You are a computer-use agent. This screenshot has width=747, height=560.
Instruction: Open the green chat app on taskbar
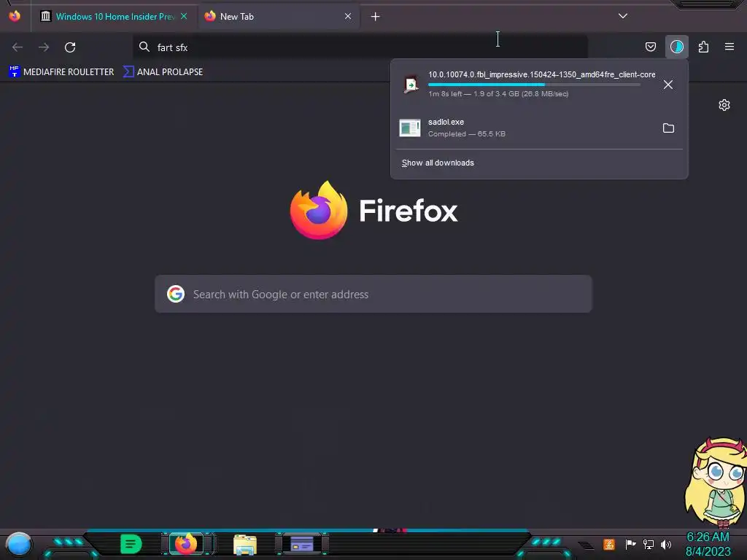pyautogui.click(x=131, y=544)
